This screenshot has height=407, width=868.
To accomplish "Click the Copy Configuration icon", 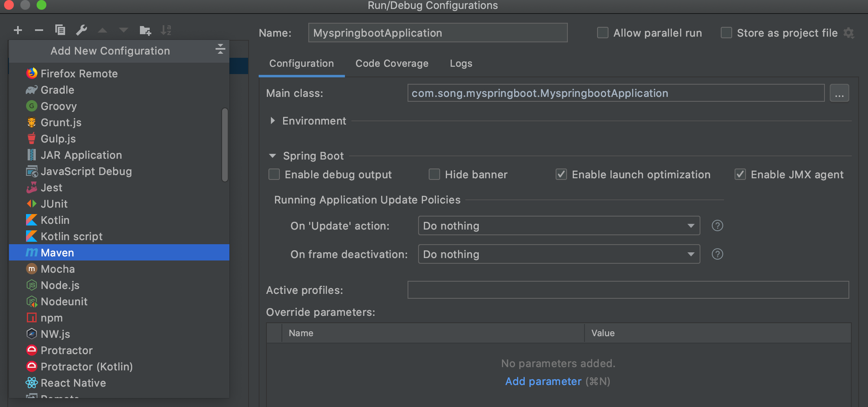I will pos(60,30).
